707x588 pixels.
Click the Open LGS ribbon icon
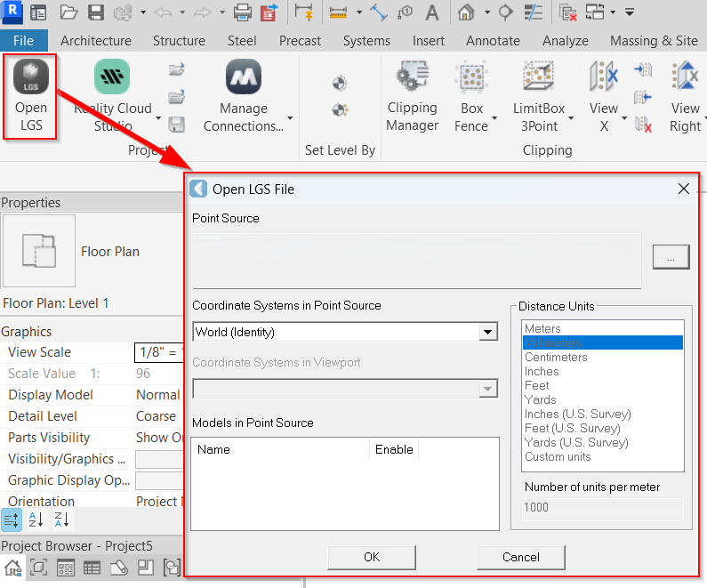32,80
